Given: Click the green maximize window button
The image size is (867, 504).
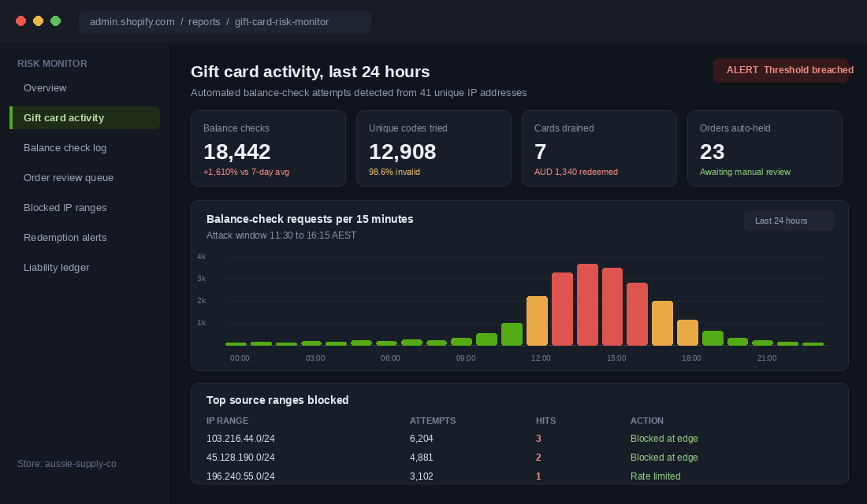Looking at the screenshot, I should point(56,21).
